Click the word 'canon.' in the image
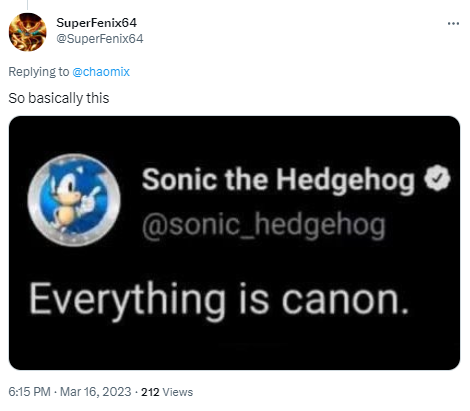This screenshot has height=411, width=470. pyautogui.click(x=345, y=301)
